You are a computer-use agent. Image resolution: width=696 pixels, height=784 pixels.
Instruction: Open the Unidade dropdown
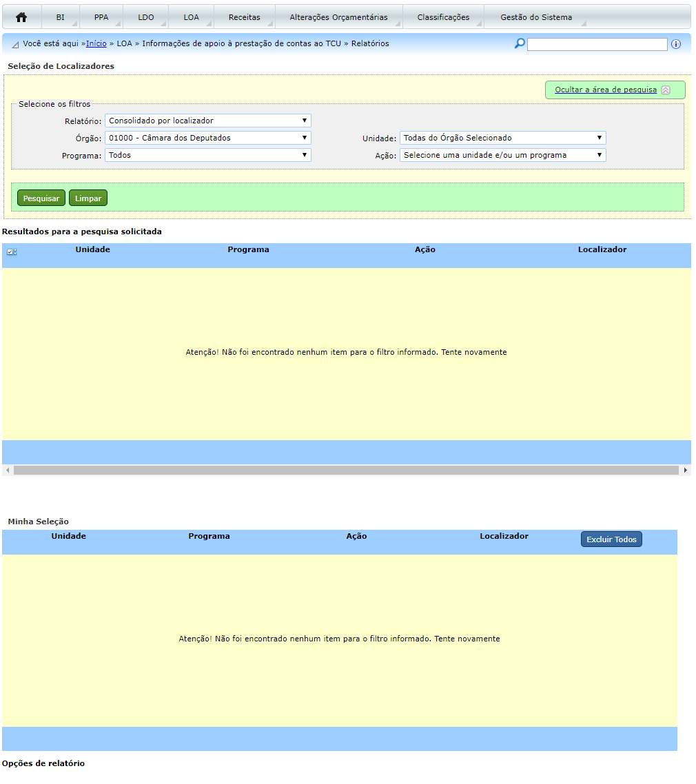click(502, 138)
